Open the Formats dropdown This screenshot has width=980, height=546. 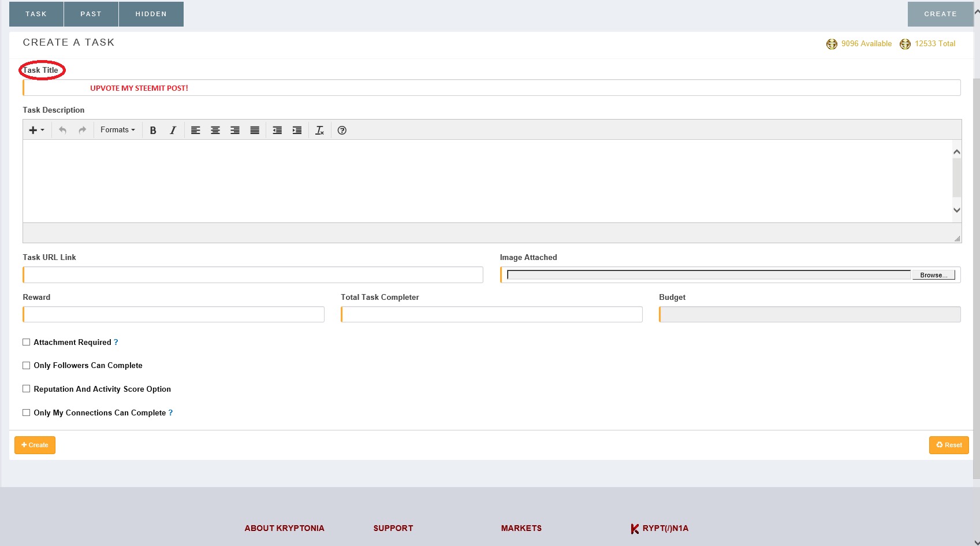[x=118, y=130]
